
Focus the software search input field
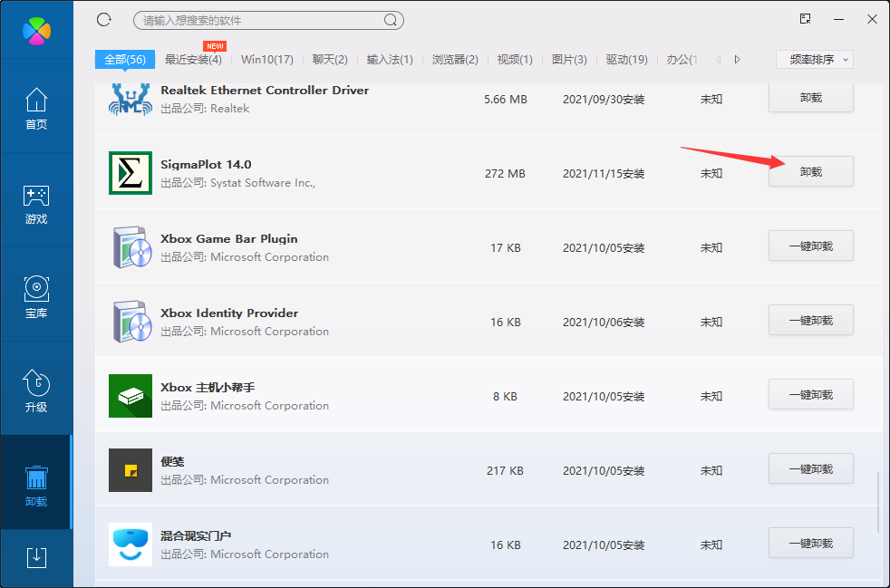pos(268,21)
